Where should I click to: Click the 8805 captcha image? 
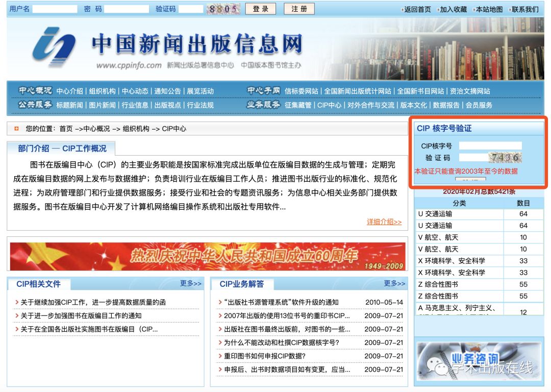click(223, 9)
